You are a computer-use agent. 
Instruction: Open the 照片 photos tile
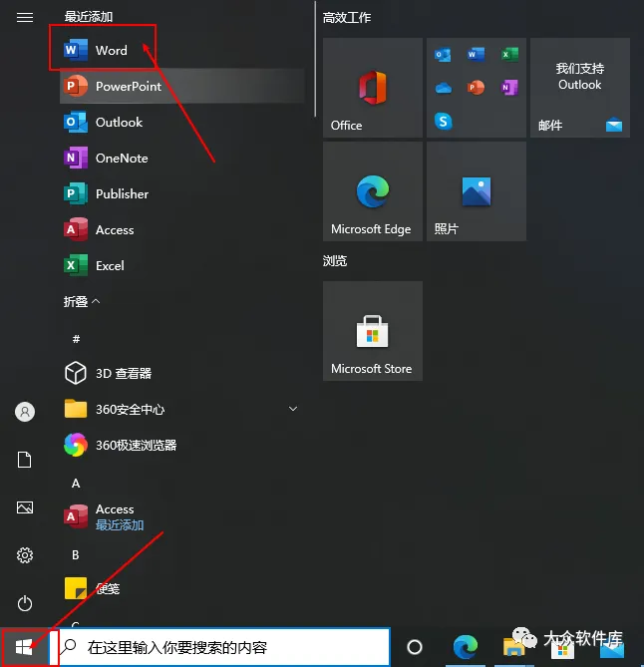[x=477, y=191]
